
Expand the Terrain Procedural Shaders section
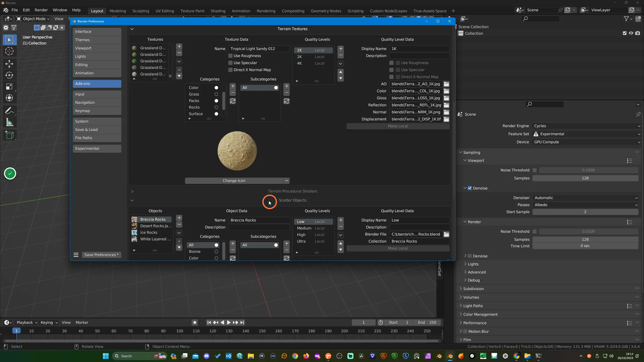coord(132,191)
